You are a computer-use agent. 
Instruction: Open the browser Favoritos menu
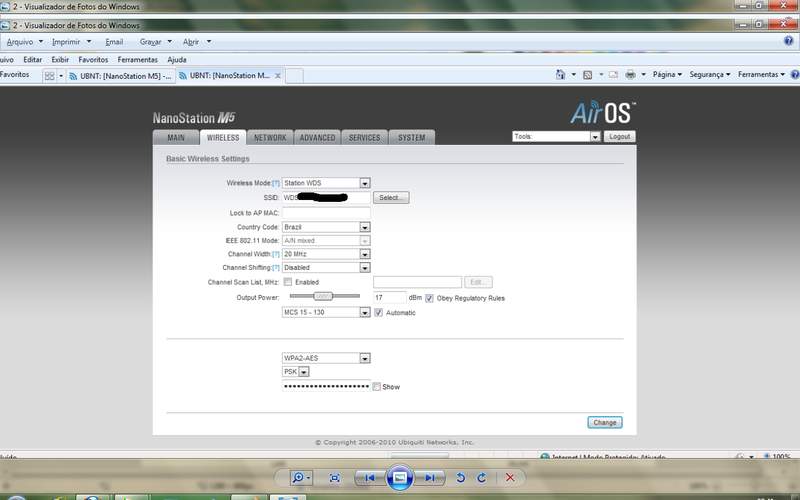(x=93, y=60)
